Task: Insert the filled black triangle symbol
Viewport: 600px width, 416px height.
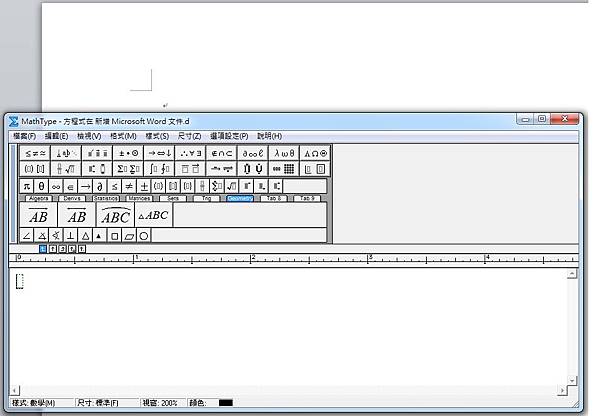Action: pos(99,236)
